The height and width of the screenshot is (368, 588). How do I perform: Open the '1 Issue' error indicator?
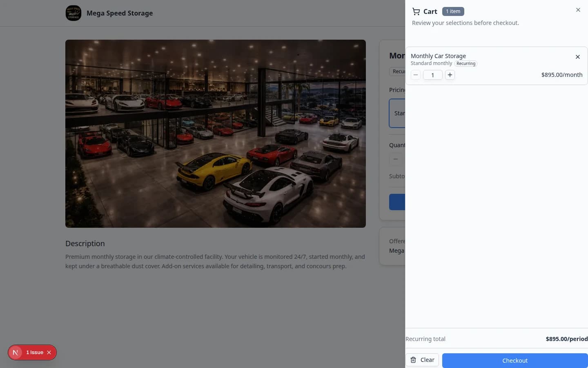tap(35, 352)
